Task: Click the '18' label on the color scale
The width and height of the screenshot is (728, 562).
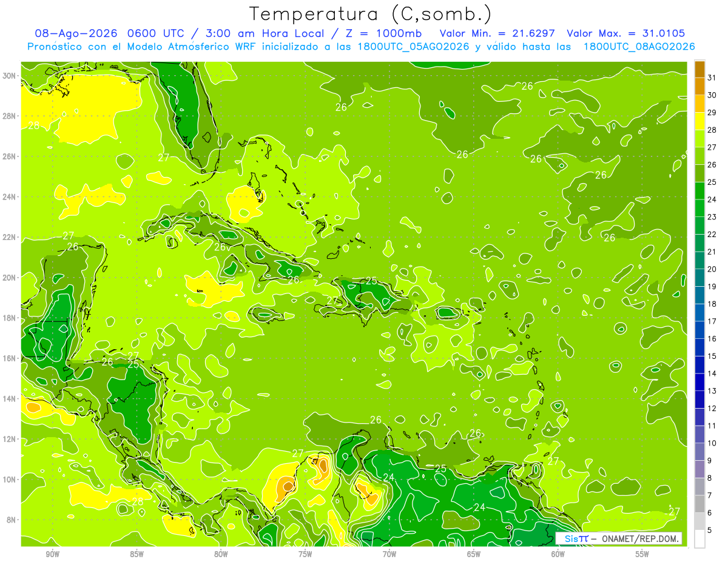Action: pyautogui.click(x=712, y=304)
